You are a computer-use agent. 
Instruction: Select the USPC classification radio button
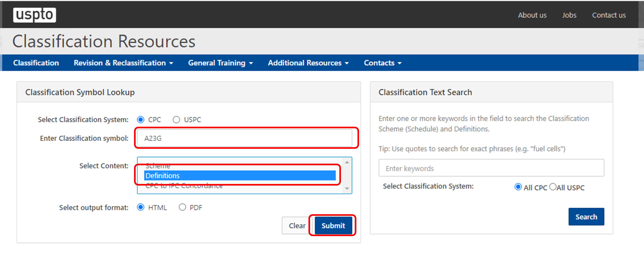click(176, 120)
